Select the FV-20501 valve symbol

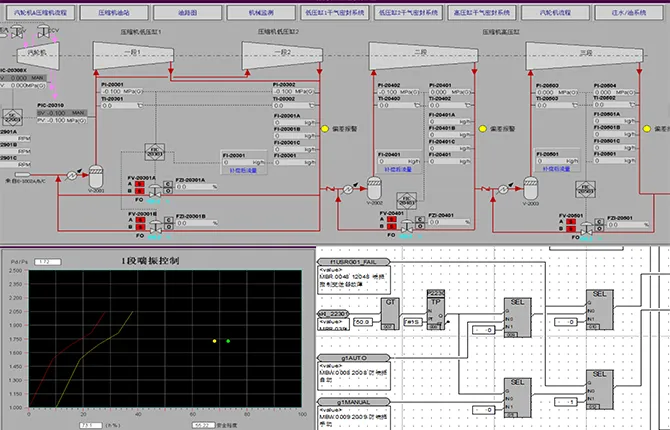pyautogui.click(x=587, y=229)
